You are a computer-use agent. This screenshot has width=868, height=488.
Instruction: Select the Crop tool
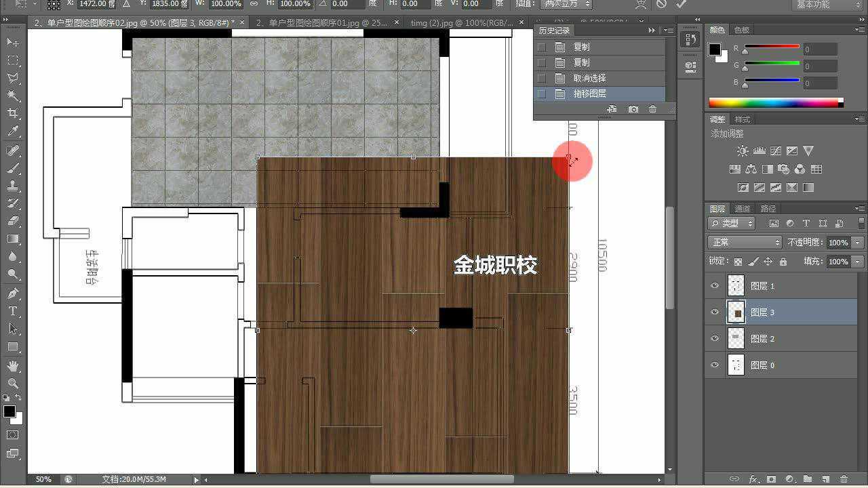point(13,113)
